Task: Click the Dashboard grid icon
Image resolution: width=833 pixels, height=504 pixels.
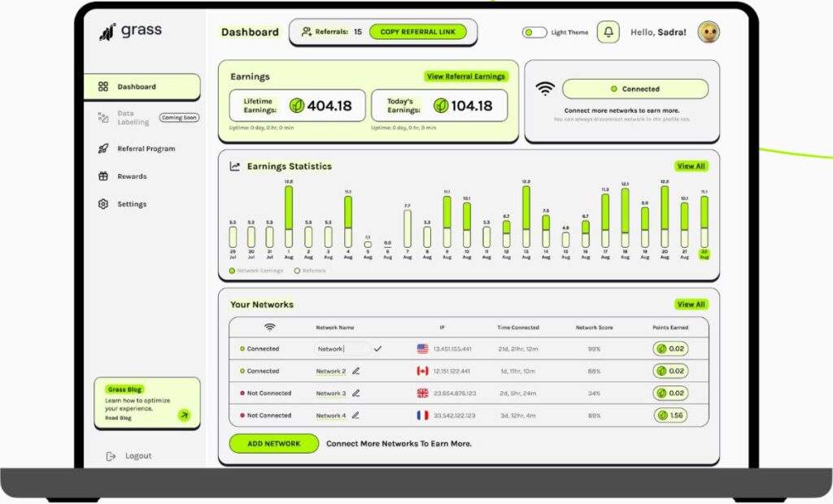Action: [103, 86]
